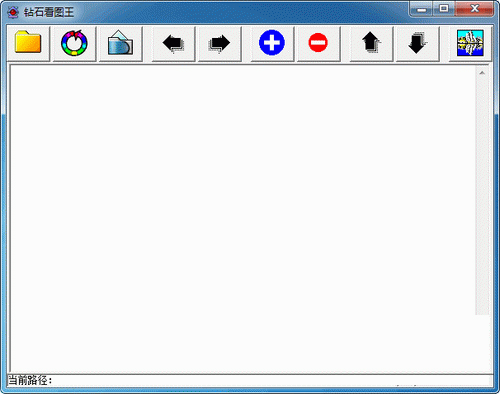The width and height of the screenshot is (500, 394).
Task: Close the 钻石看图王 window
Action: (x=474, y=9)
